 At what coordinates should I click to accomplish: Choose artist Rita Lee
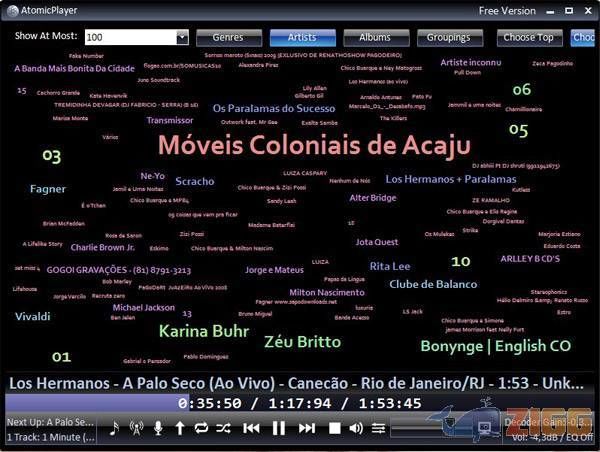(390, 266)
